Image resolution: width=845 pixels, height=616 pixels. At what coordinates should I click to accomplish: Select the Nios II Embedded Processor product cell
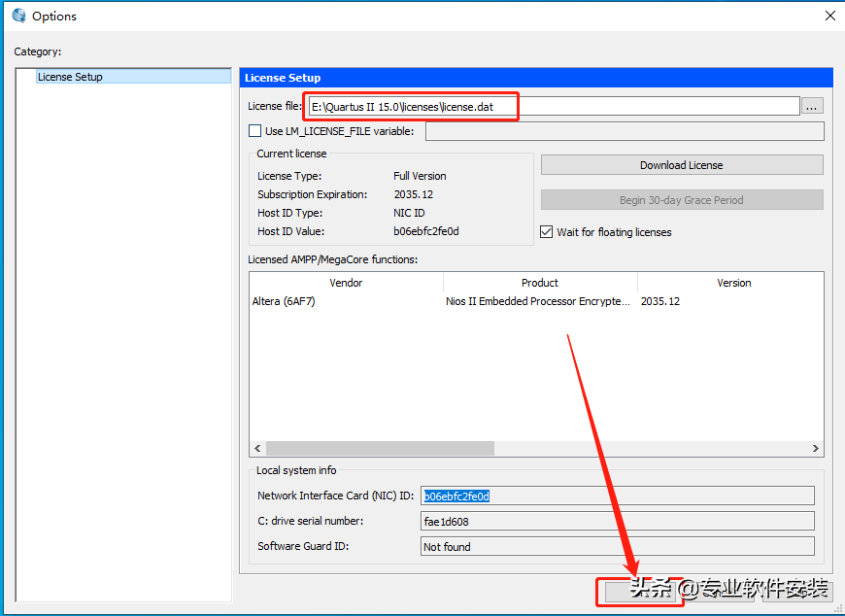click(x=538, y=301)
